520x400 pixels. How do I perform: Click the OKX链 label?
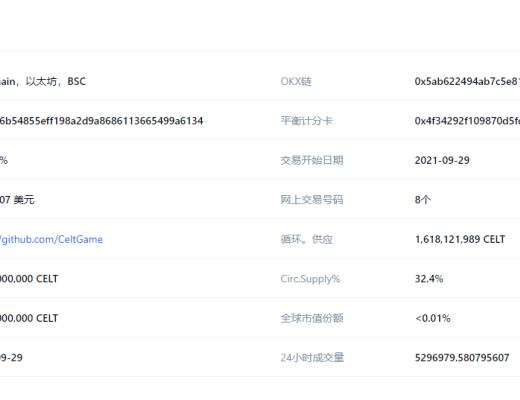(x=296, y=81)
